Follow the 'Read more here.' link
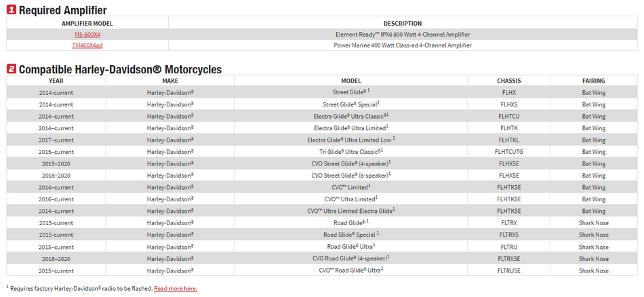This screenshot has width=644, height=297. click(176, 288)
